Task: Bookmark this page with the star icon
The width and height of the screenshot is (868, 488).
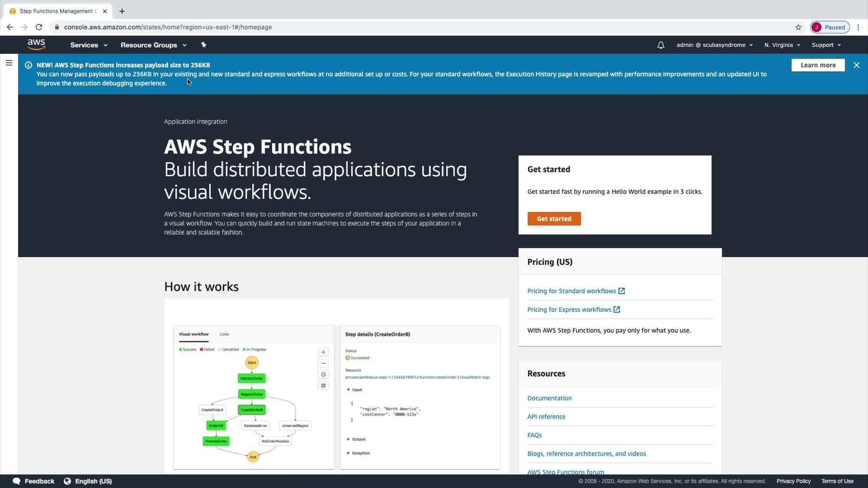Action: click(x=798, y=27)
